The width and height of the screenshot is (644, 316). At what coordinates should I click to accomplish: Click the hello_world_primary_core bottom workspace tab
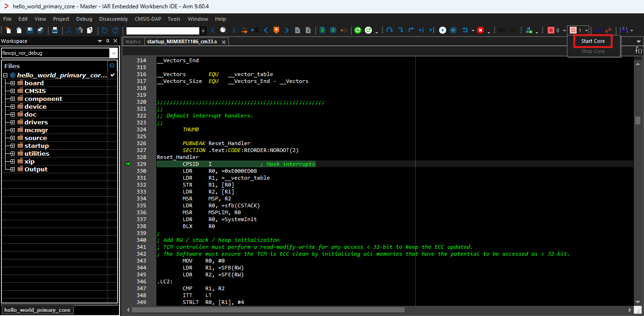pos(37,310)
